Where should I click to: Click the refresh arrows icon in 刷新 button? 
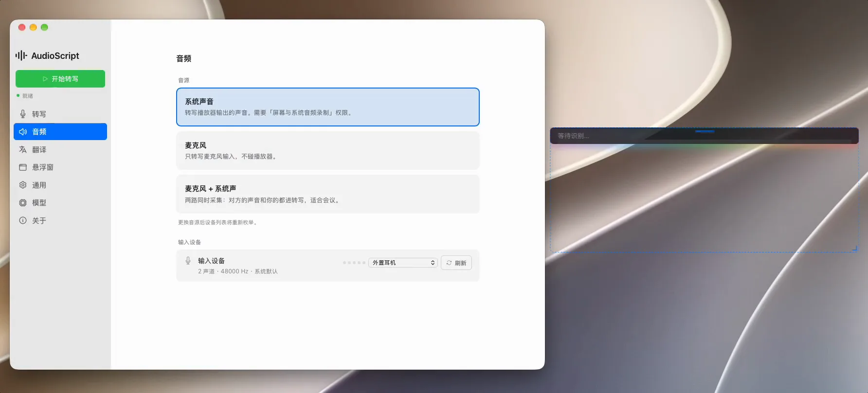point(449,263)
